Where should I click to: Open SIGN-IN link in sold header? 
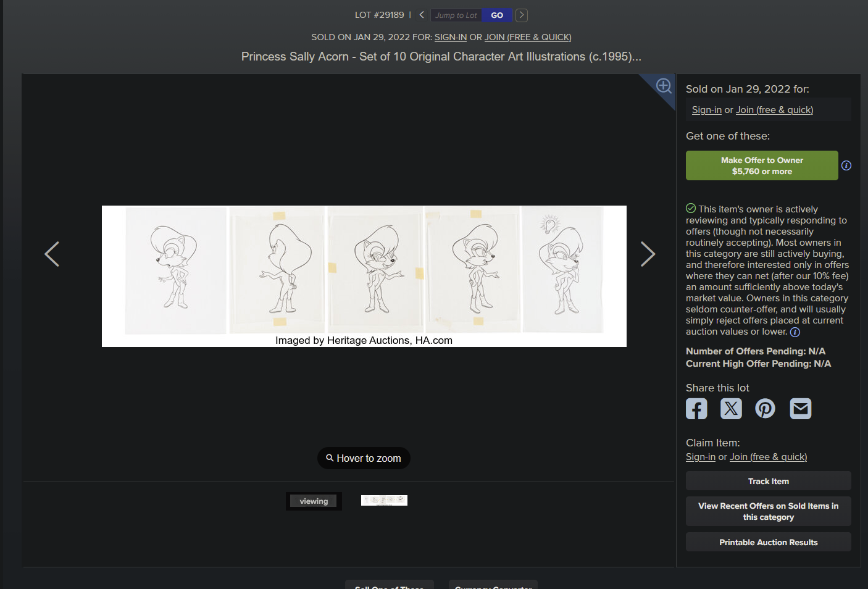click(451, 37)
